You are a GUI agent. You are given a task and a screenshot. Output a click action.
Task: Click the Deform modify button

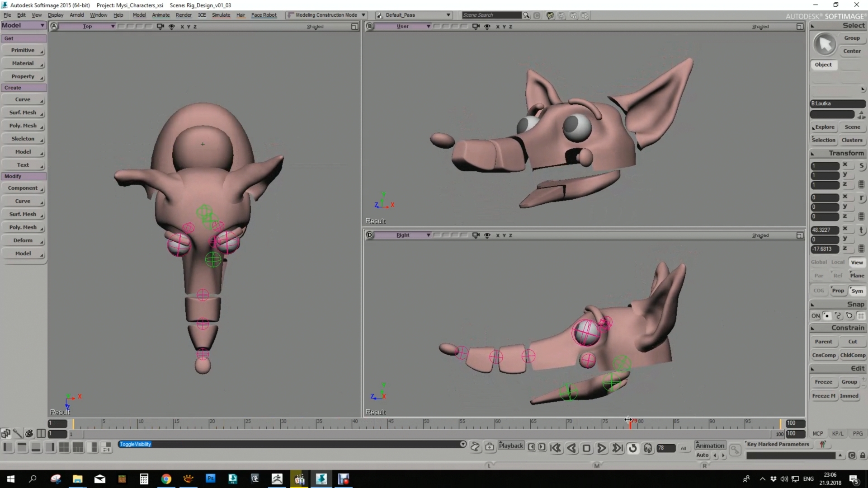[24, 241]
